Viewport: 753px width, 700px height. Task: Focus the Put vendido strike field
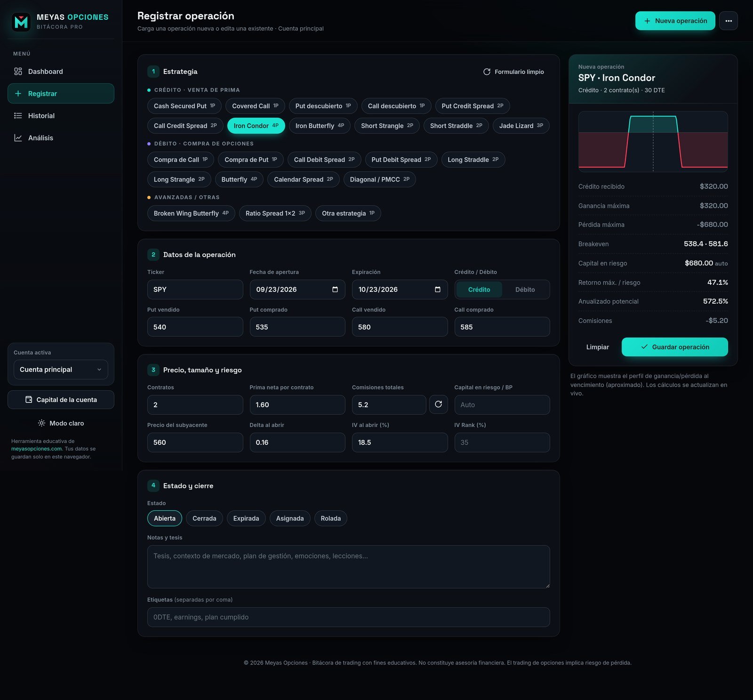(195, 327)
